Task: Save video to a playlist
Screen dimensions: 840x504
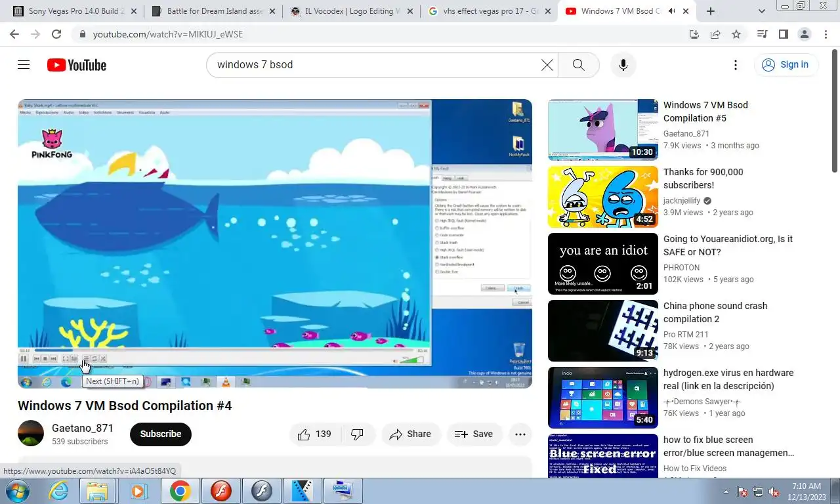Action: [x=474, y=434]
